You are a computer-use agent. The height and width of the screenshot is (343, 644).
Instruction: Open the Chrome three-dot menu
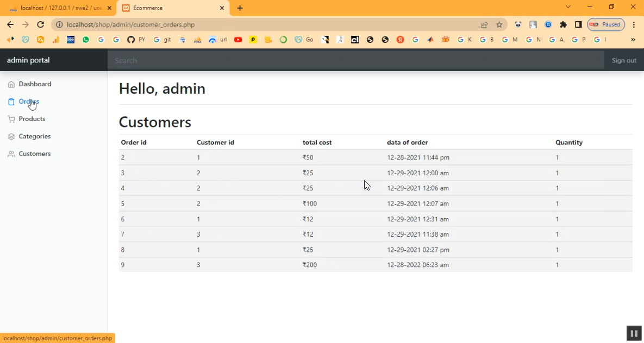[x=634, y=24]
